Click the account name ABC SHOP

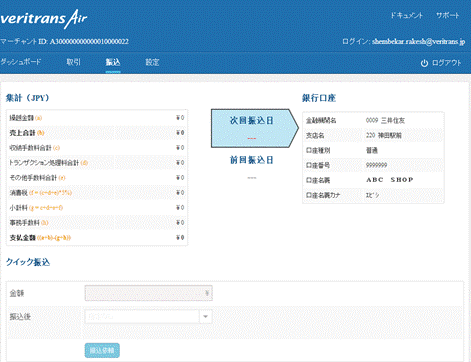coord(390,180)
